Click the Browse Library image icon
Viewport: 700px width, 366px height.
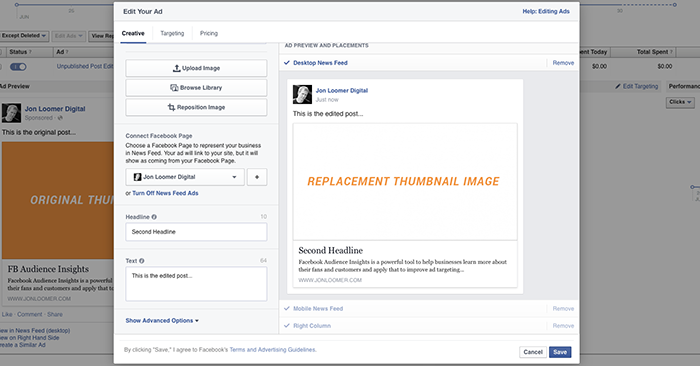coord(174,88)
